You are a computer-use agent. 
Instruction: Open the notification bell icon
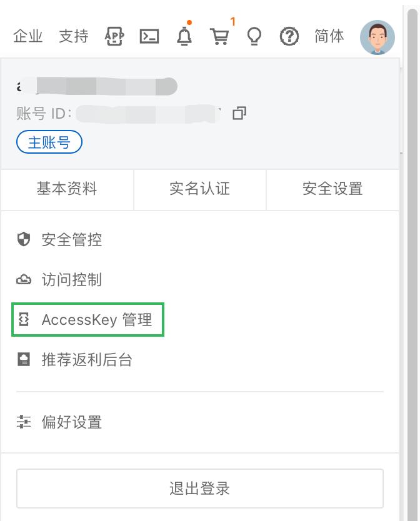pos(184,37)
